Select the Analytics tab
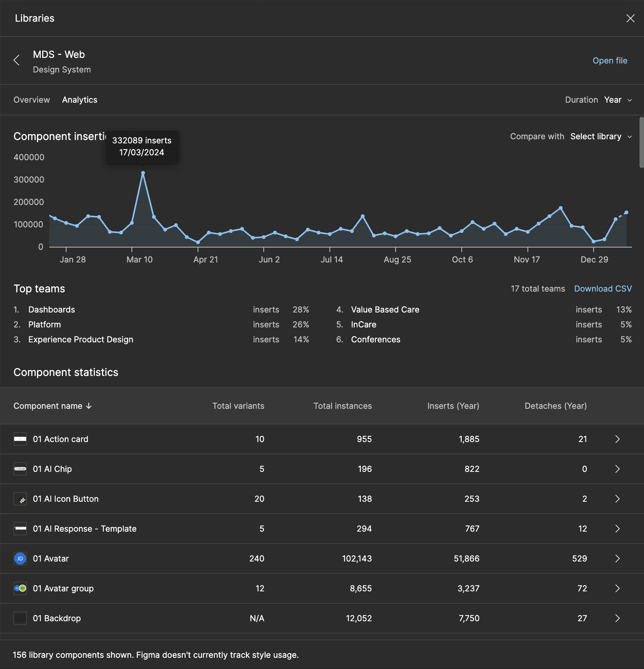The width and height of the screenshot is (644, 669). point(80,100)
